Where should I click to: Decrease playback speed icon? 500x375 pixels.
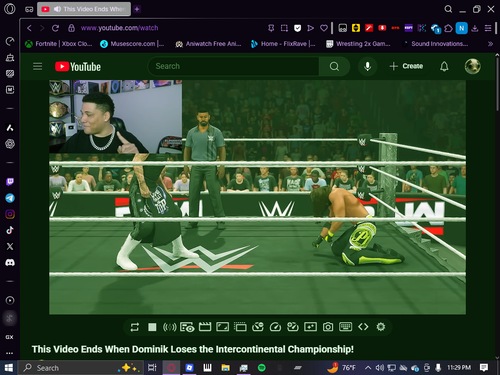point(258,327)
